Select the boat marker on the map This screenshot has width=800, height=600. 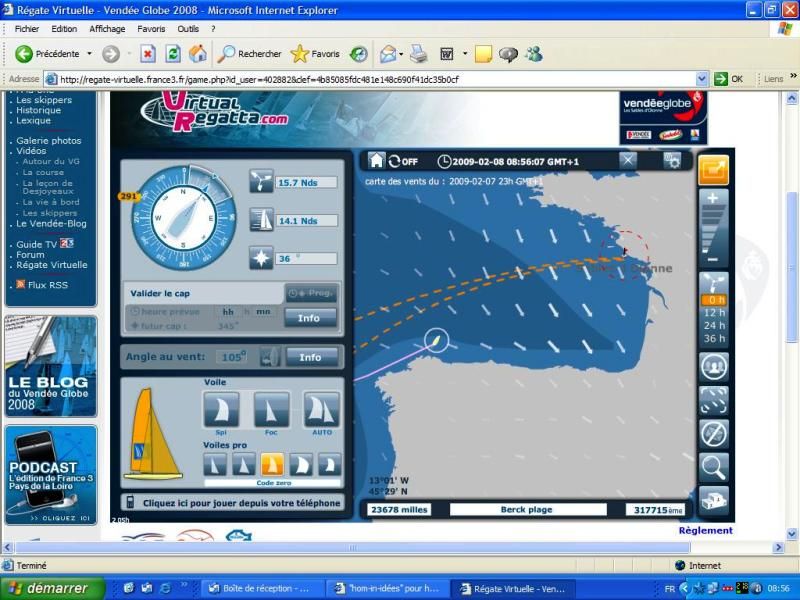[x=436, y=340]
